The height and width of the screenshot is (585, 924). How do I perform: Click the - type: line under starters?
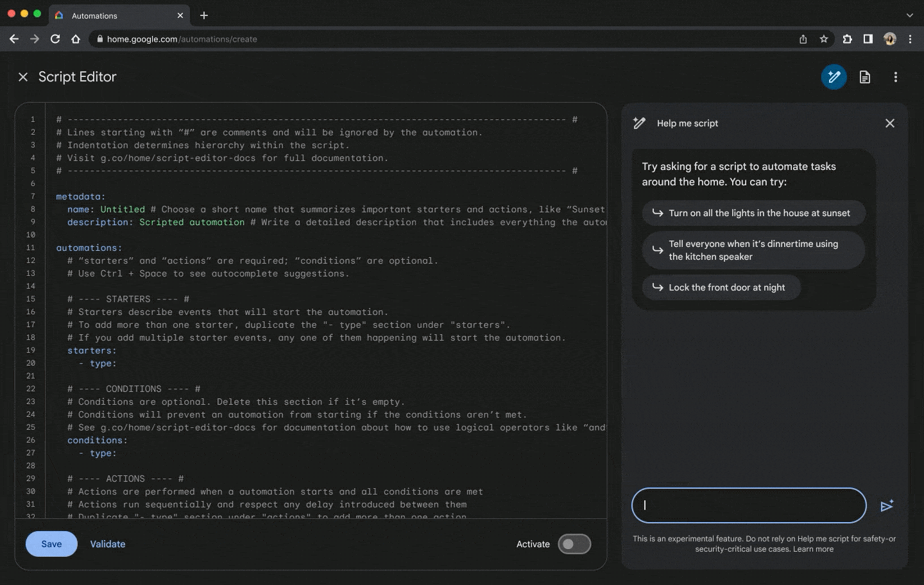[x=98, y=363]
